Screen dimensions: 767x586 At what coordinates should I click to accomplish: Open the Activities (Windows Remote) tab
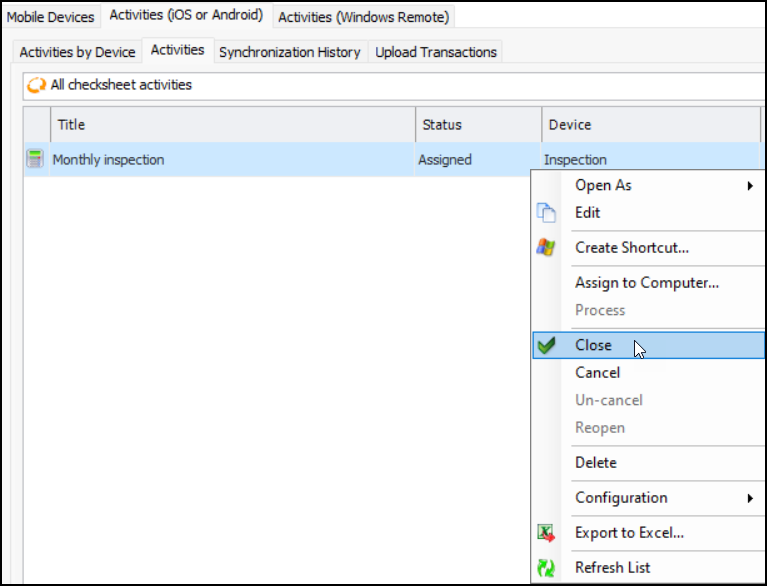[x=364, y=17]
